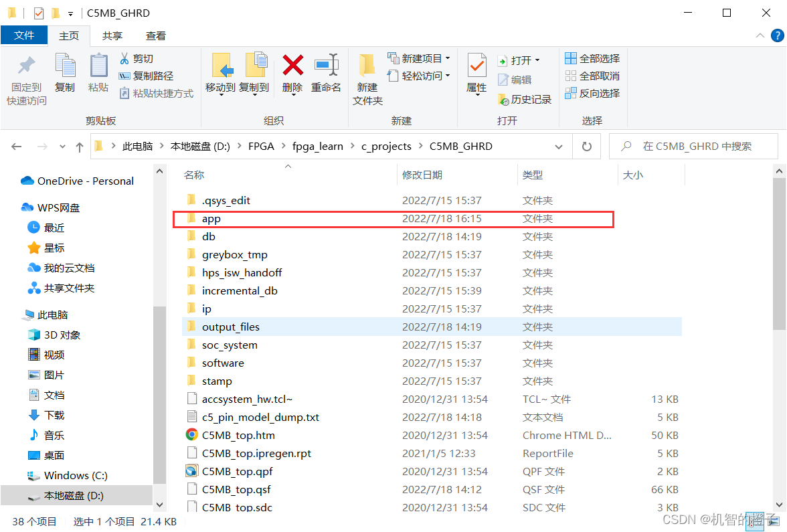Image resolution: width=787 pixels, height=532 pixels.
Task: Open Move to (移动到) menu
Action: point(220,74)
